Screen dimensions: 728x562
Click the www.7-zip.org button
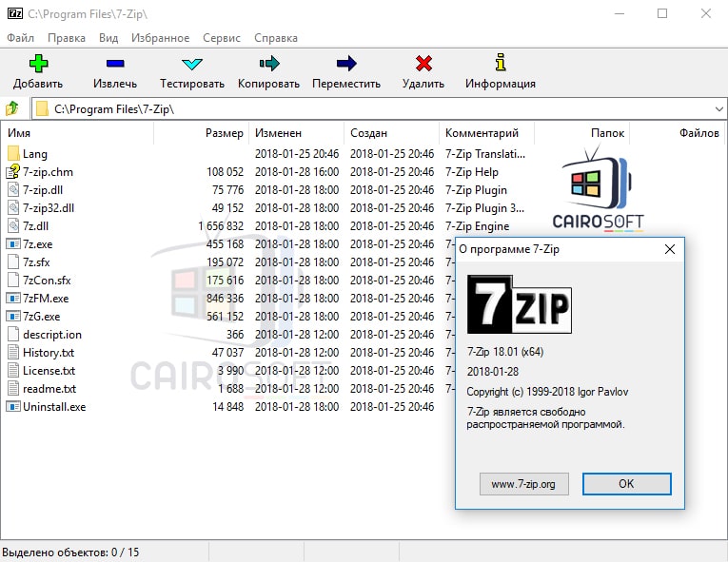[523, 484]
